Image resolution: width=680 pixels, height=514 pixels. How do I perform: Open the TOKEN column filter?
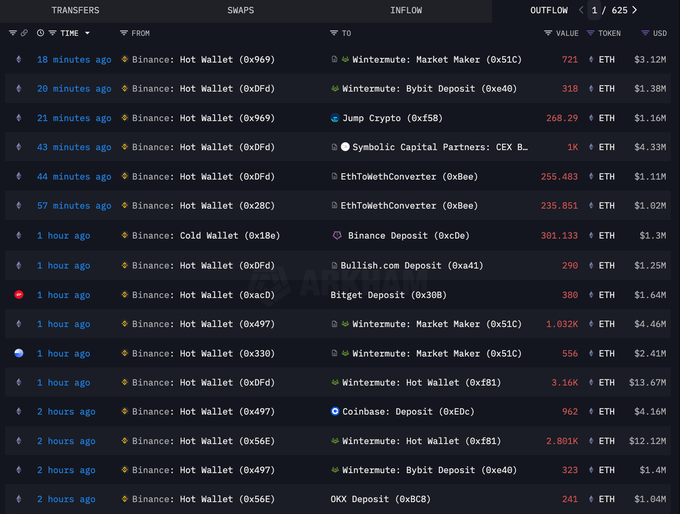(590, 33)
